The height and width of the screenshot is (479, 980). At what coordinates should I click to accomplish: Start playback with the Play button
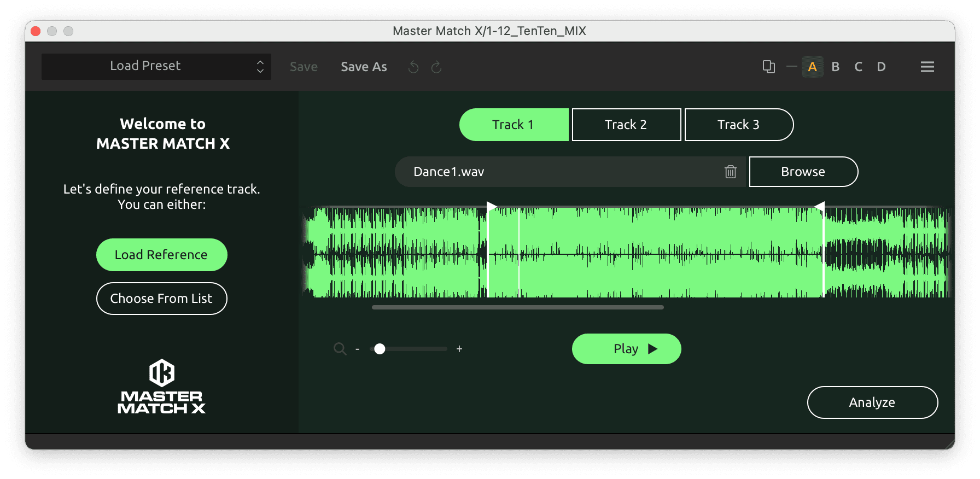coord(626,349)
